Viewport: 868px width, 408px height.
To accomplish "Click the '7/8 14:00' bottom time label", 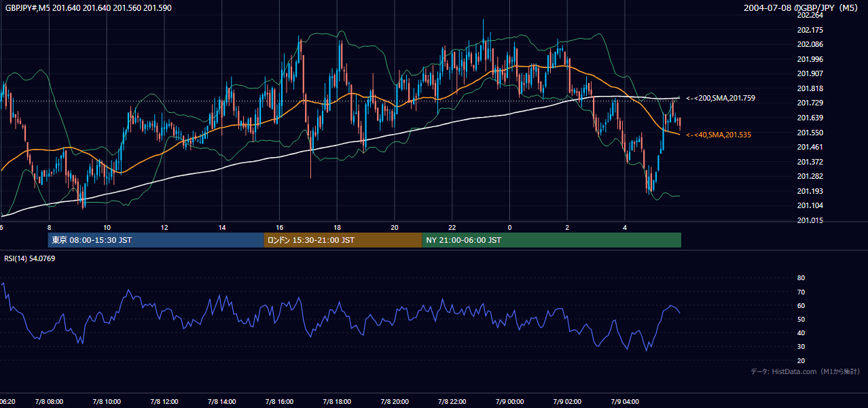I will coord(221,402).
